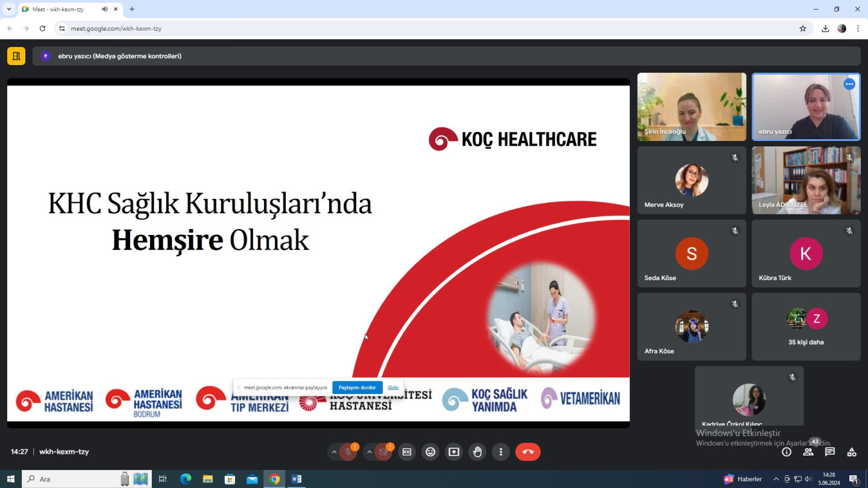The width and height of the screenshot is (868, 488).
Task: Open meeting details info icon
Action: click(787, 452)
